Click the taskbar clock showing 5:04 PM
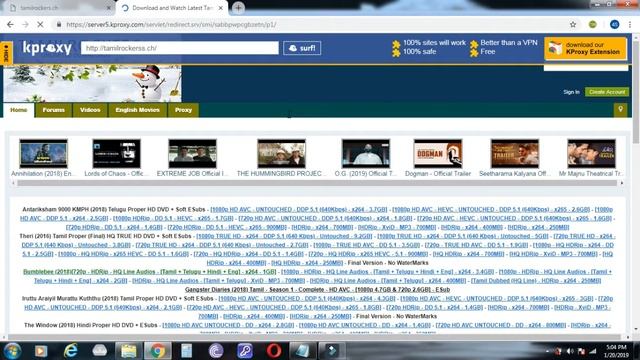640x360 pixels. [616, 351]
